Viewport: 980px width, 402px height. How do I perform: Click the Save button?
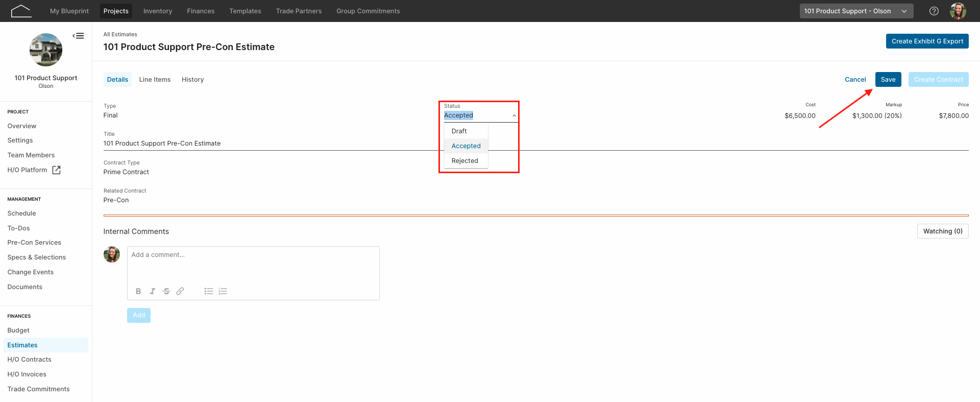point(888,80)
